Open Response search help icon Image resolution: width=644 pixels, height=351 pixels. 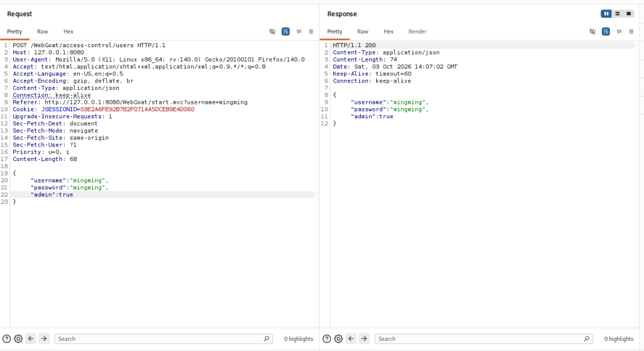click(x=327, y=339)
